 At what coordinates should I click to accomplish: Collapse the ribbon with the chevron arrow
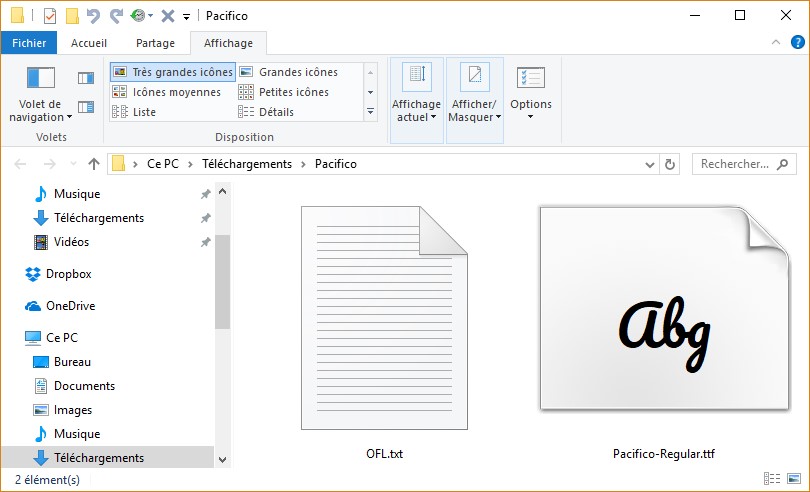tap(776, 43)
